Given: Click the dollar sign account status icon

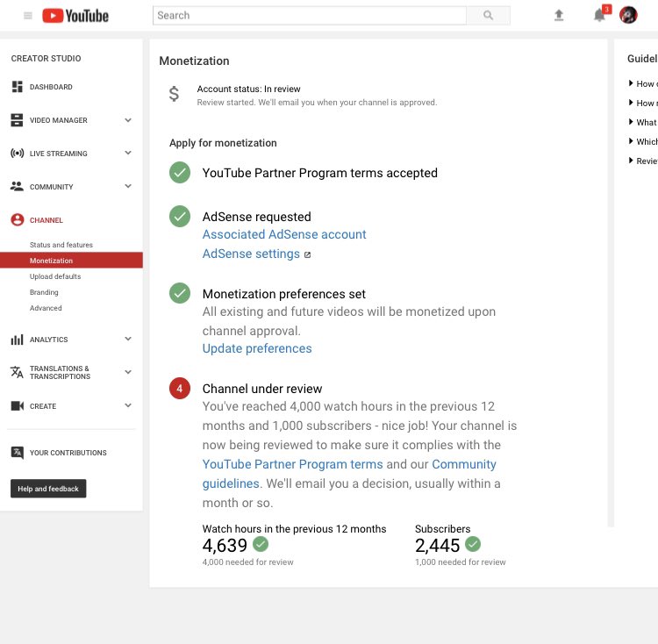Looking at the screenshot, I should [x=174, y=94].
